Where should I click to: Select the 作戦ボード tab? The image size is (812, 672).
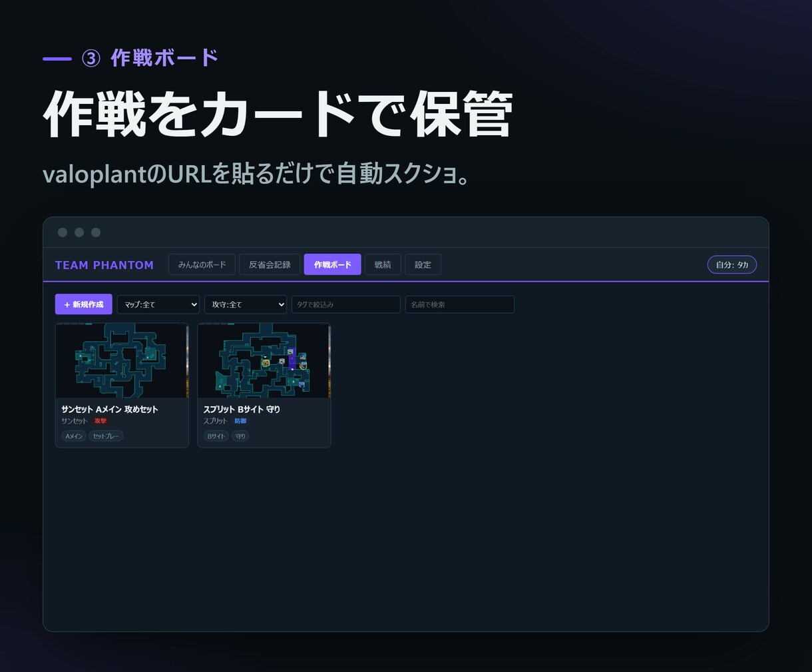pyautogui.click(x=333, y=264)
